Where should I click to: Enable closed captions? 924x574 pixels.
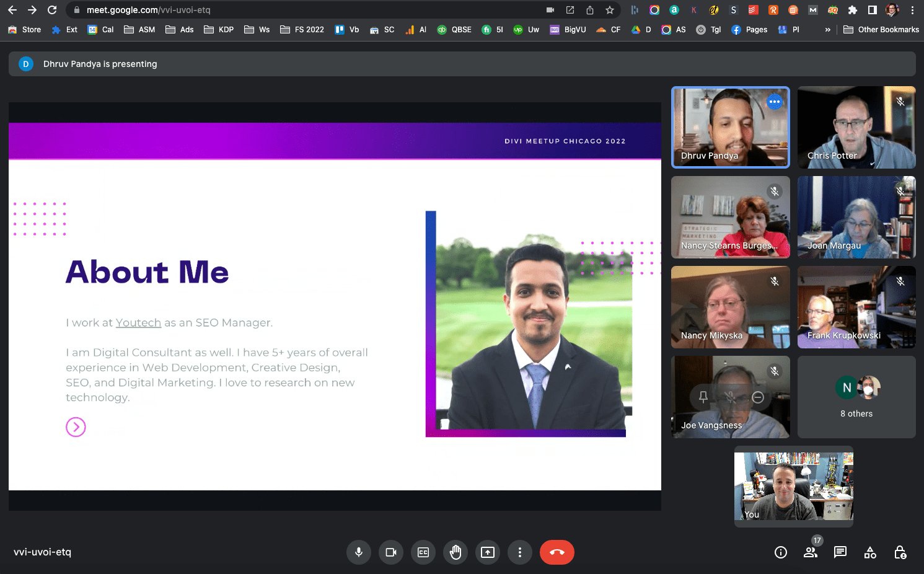(423, 552)
